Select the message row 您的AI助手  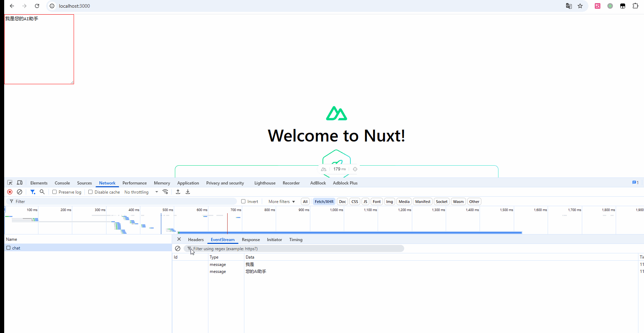pyautogui.click(x=408, y=271)
